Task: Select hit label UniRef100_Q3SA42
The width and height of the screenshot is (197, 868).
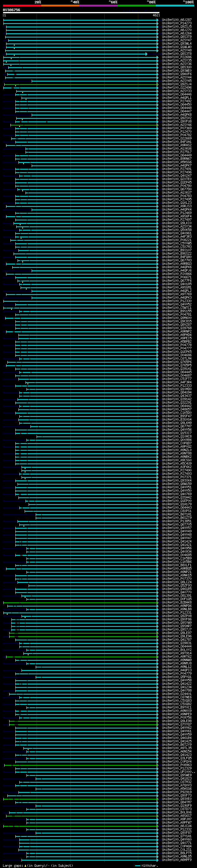Action: point(177,497)
